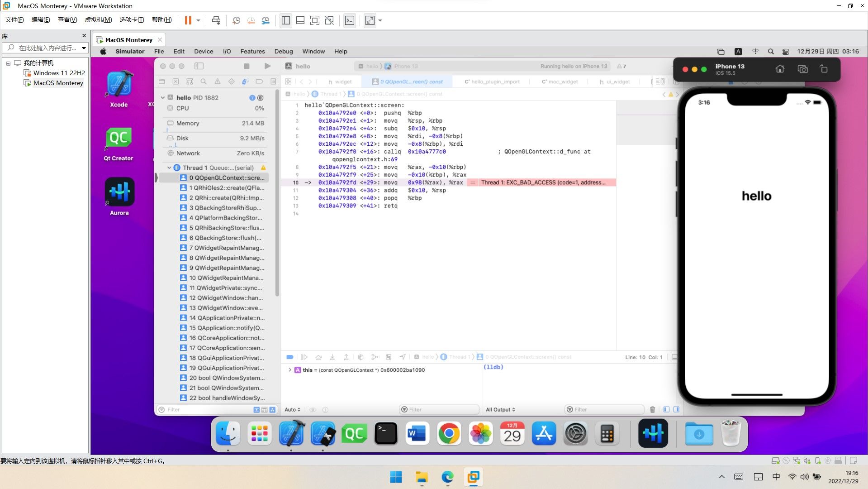Open the Debug menu in Simulator
This screenshot has width=868, height=489.
pyautogui.click(x=283, y=52)
